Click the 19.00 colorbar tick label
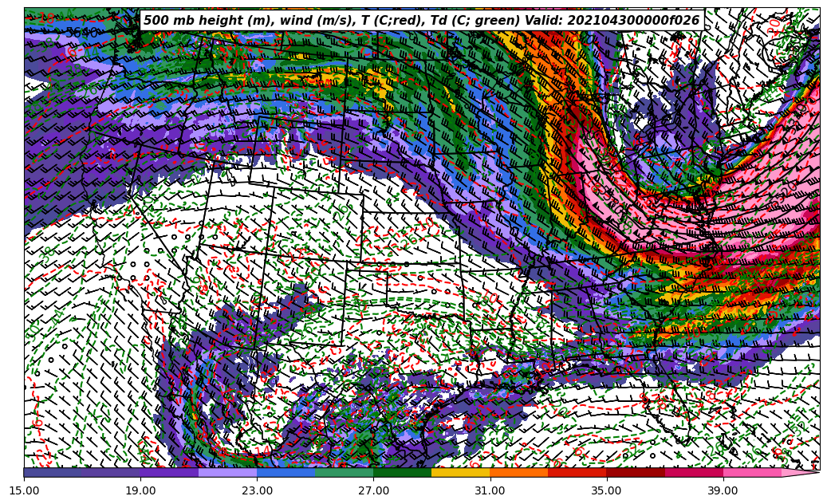 [141, 490]
